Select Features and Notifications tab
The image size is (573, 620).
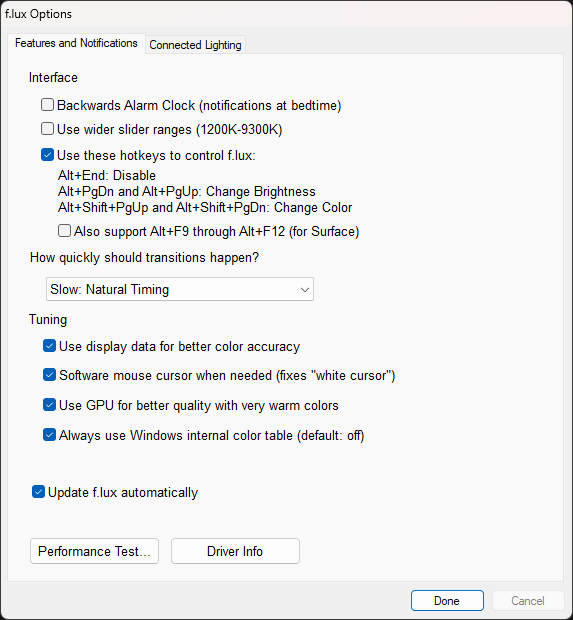(76, 43)
